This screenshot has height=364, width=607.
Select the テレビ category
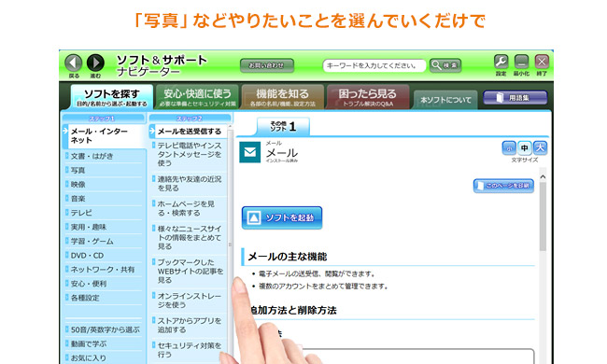pos(104,213)
